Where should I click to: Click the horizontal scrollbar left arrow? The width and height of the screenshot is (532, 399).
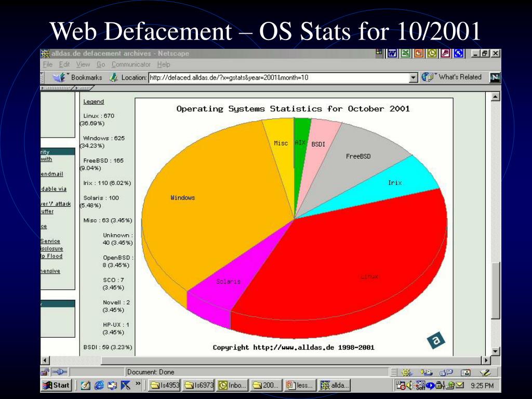coord(45,360)
